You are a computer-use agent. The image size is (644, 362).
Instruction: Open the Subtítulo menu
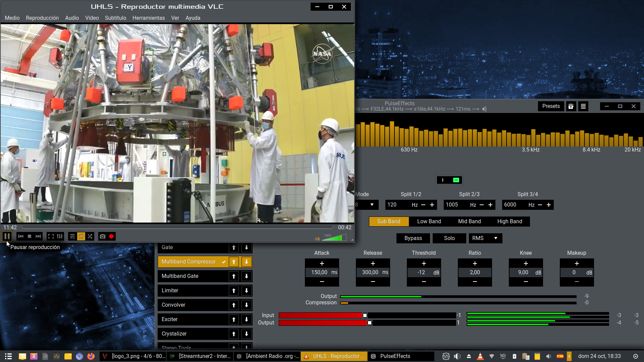coord(115,18)
